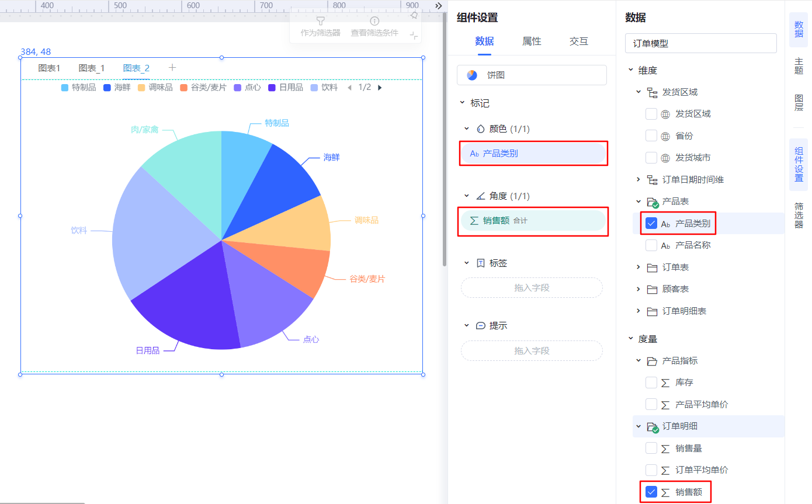
Task: Click the pin icon on floating toolbar
Action: coord(414,15)
